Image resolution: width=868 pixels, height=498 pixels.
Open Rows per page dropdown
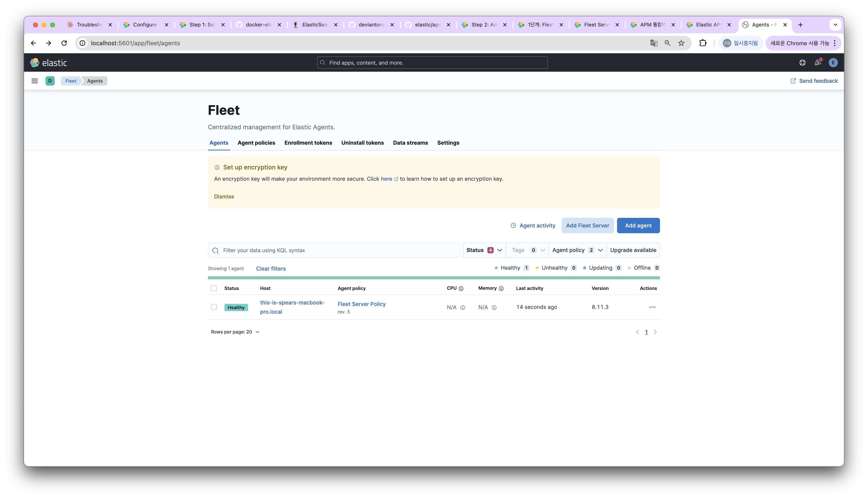pyautogui.click(x=235, y=332)
